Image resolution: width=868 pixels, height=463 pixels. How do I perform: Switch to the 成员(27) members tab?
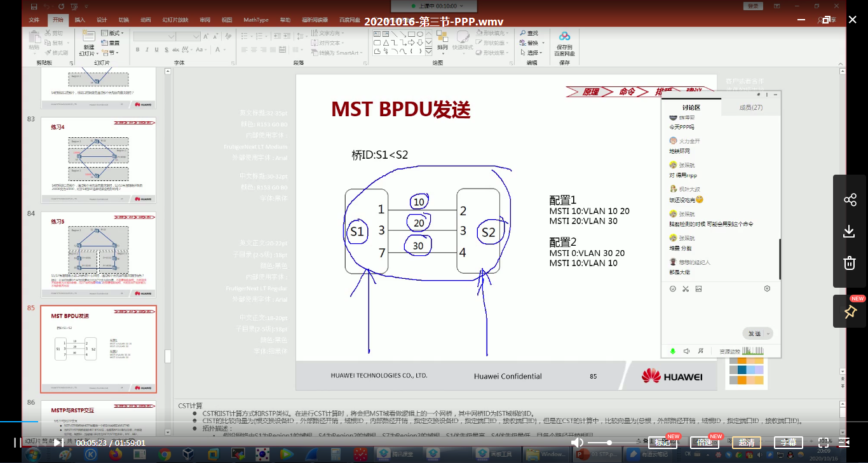click(751, 107)
